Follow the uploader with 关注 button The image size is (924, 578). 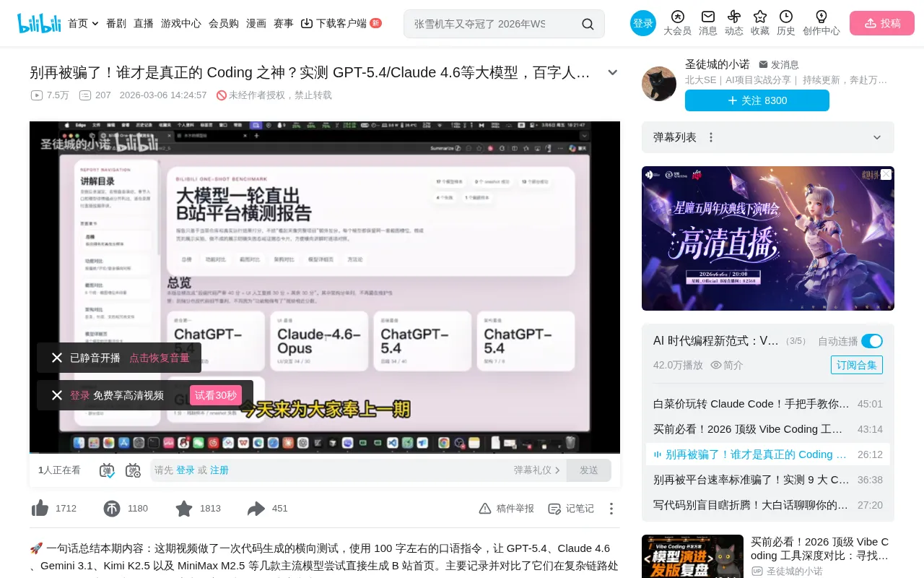(757, 100)
